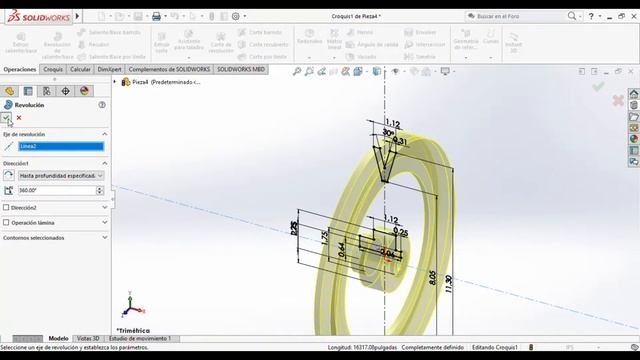Click the SOLIDWORKS logo

pos(39,17)
